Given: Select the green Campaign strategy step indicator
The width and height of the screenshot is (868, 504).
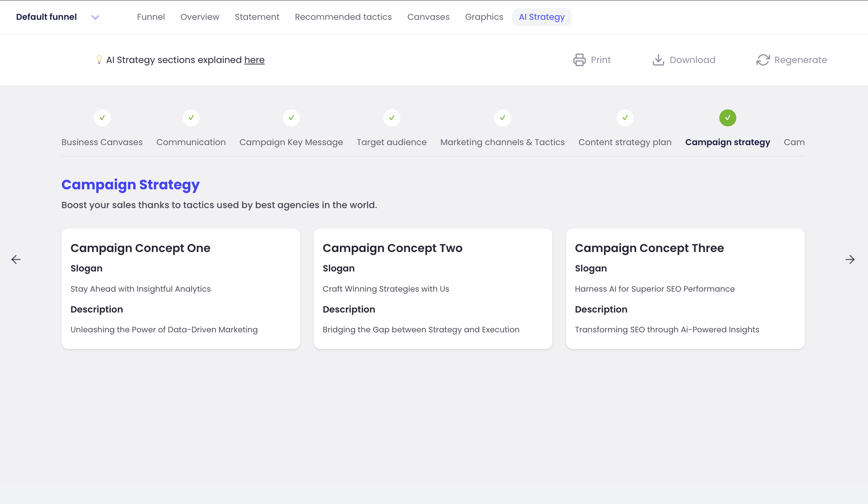Looking at the screenshot, I should click(x=727, y=118).
